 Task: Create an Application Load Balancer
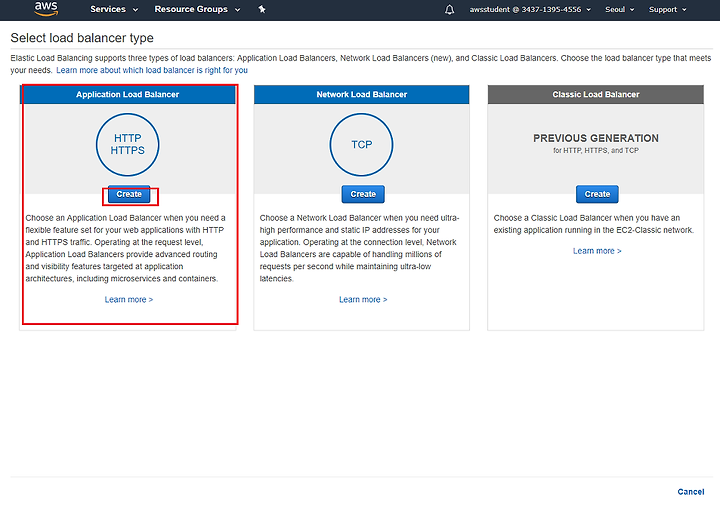(x=129, y=194)
